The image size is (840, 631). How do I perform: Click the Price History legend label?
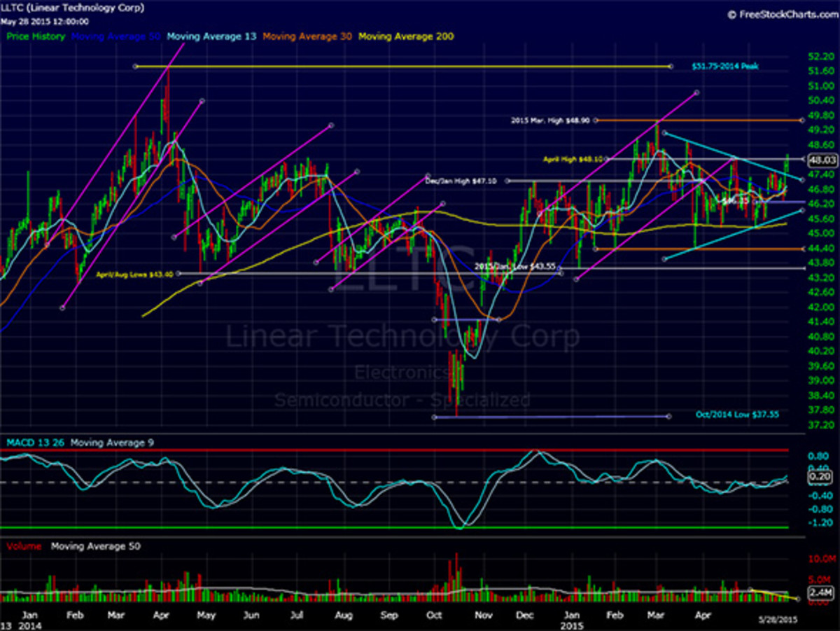(x=36, y=36)
